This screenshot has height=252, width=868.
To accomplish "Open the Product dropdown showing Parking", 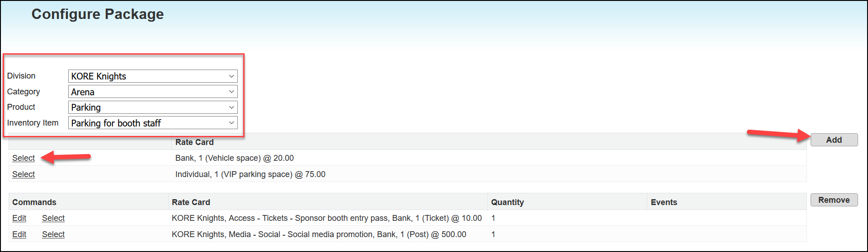I will pyautogui.click(x=153, y=107).
